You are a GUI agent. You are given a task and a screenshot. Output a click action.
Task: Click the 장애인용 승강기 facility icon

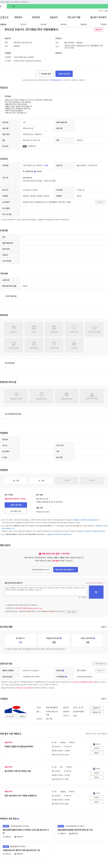pos(41,396)
